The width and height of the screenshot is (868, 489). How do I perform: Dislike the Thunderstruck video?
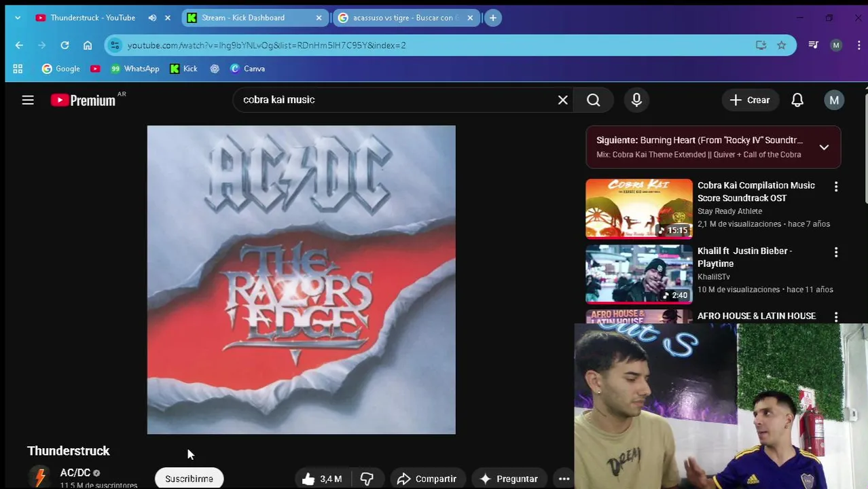pos(367,479)
